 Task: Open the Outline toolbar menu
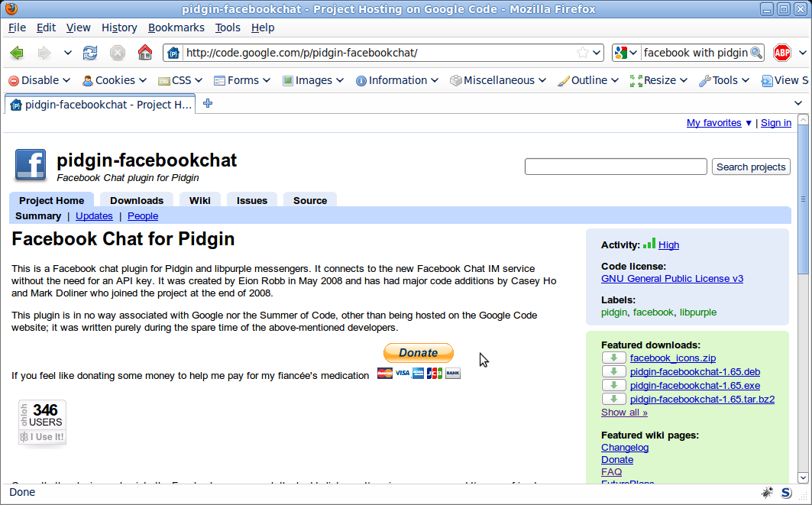click(587, 80)
